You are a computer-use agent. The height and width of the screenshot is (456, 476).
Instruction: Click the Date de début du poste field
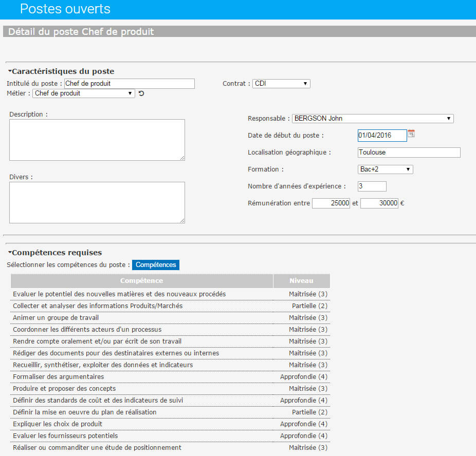point(382,135)
